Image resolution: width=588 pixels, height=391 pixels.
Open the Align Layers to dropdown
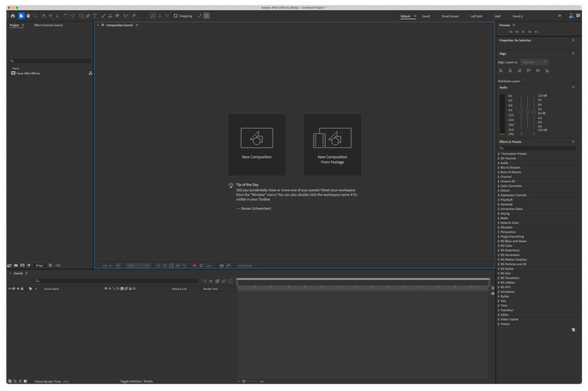[x=534, y=63]
